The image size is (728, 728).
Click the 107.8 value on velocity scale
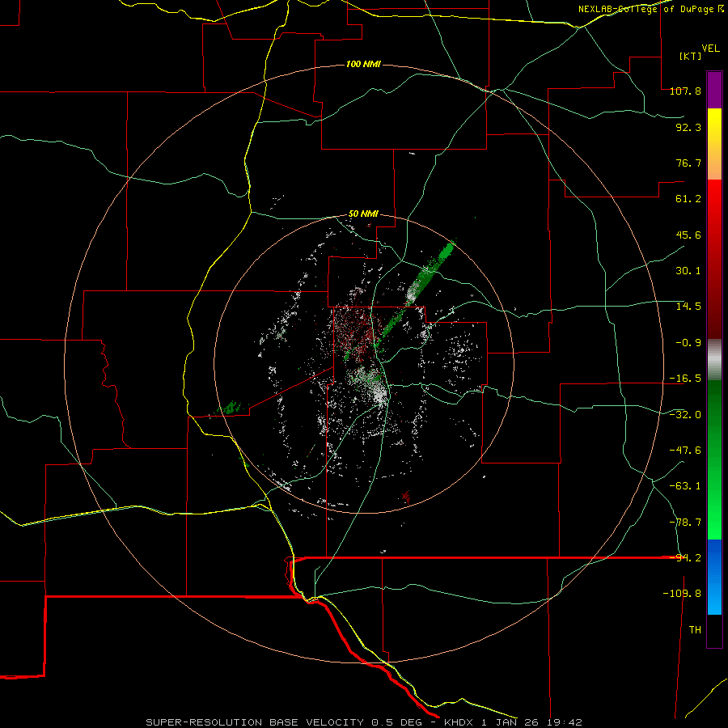(685, 91)
